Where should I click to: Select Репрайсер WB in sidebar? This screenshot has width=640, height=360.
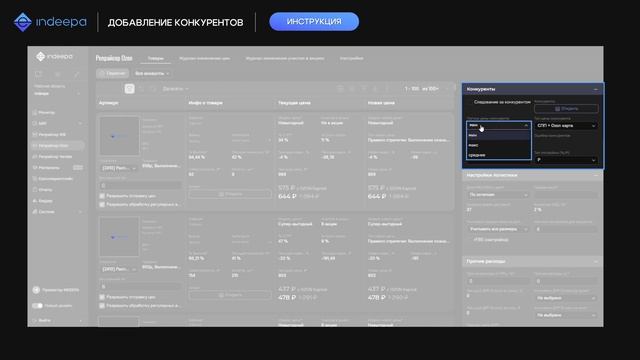[x=52, y=134]
